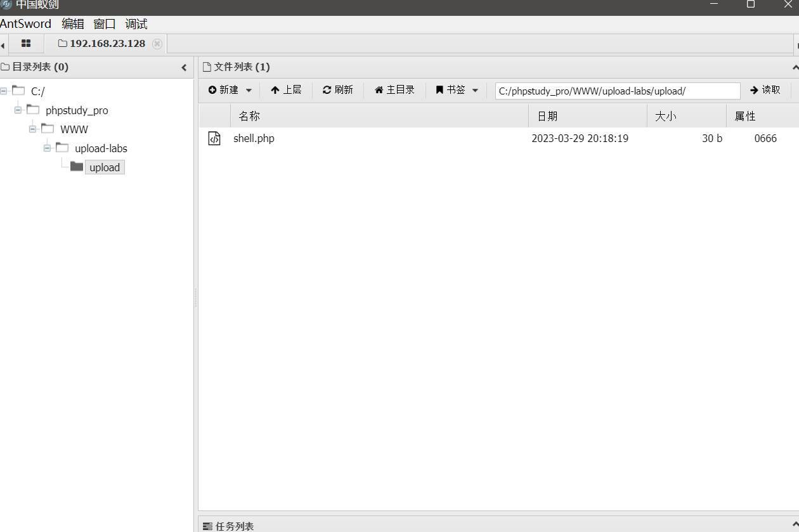The image size is (799, 532).
Task: Collapse the upload-labs tree node
Action: (x=47, y=148)
